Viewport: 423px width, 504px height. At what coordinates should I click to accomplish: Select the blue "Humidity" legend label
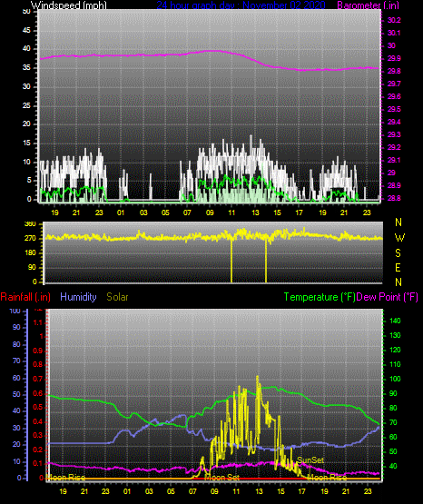78,297
